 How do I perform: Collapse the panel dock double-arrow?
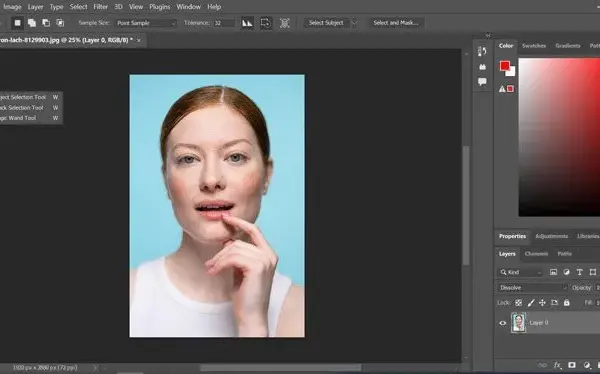(x=488, y=36)
